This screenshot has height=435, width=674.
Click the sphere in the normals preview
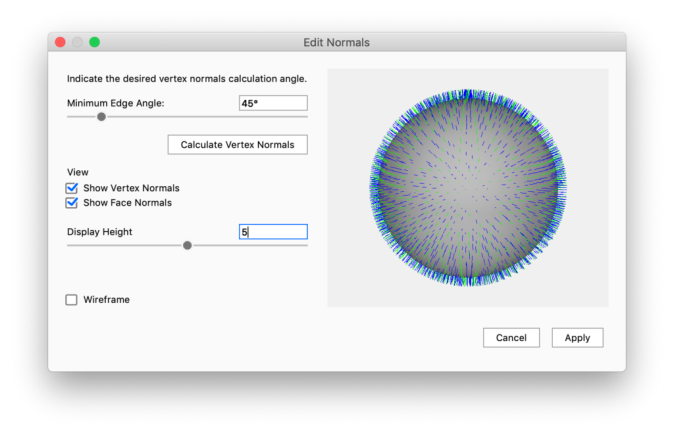(467, 188)
